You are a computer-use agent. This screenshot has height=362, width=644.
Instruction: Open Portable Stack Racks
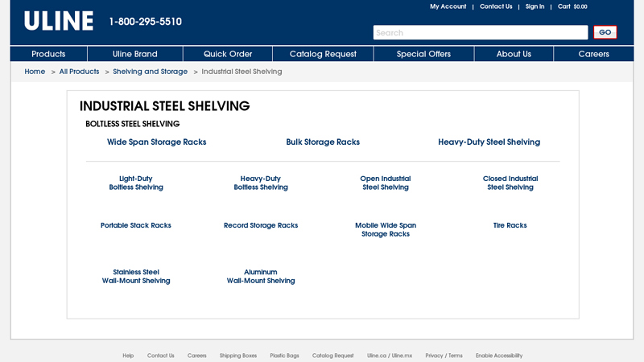coord(136,225)
